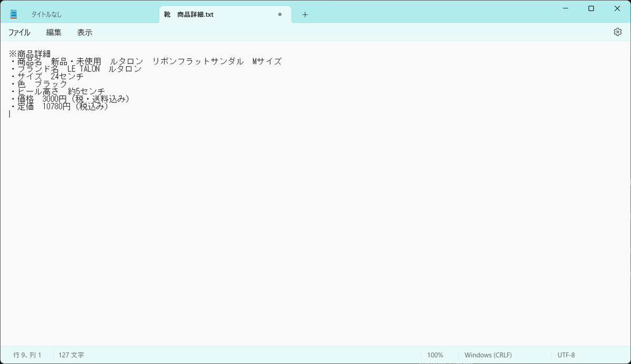Open the 表示 menu

coord(85,32)
